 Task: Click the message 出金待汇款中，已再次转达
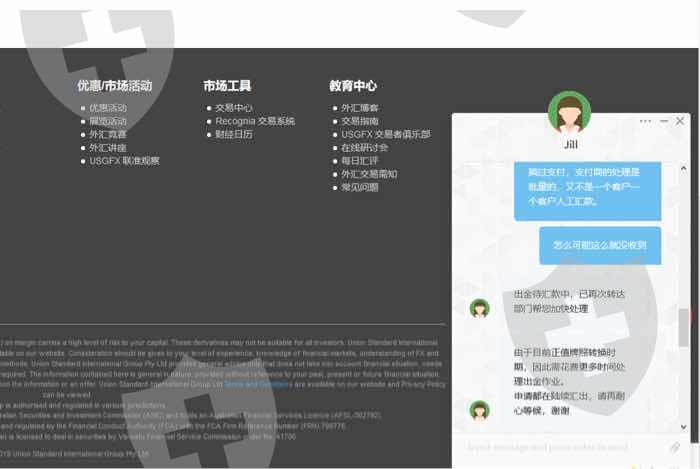[569, 301]
